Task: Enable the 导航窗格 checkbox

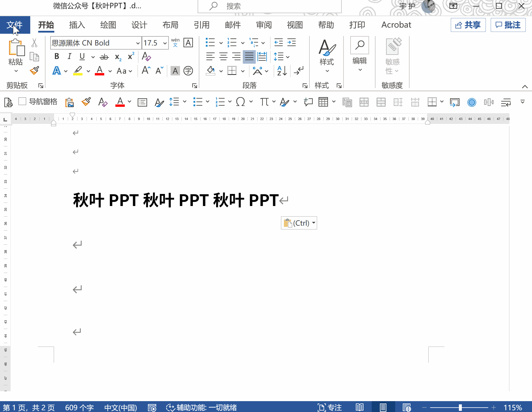Action: click(x=22, y=102)
